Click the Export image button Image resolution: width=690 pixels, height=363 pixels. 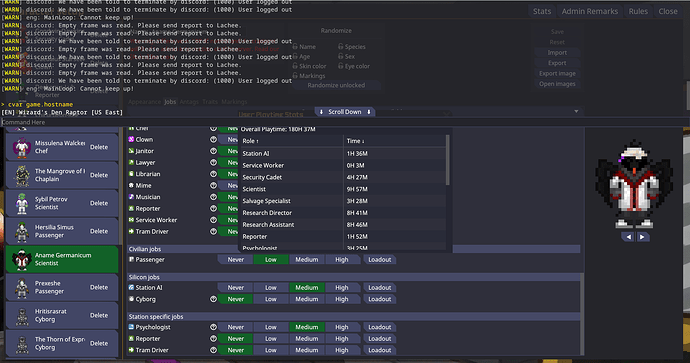(557, 73)
